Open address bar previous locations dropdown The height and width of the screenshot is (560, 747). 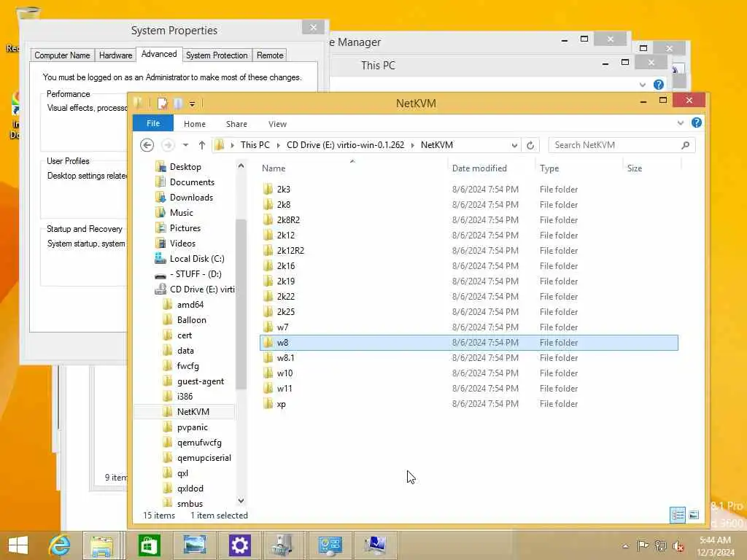[514, 145]
